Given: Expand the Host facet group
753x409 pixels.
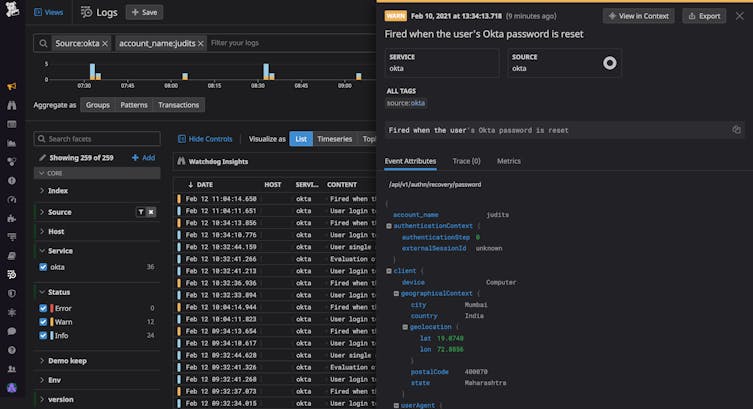Looking at the screenshot, I should pos(57,231).
